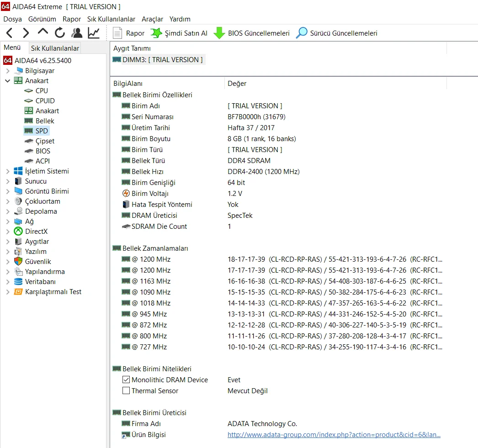
Task: Expand the İşletim Sistemi tree node
Action: pos(8,171)
